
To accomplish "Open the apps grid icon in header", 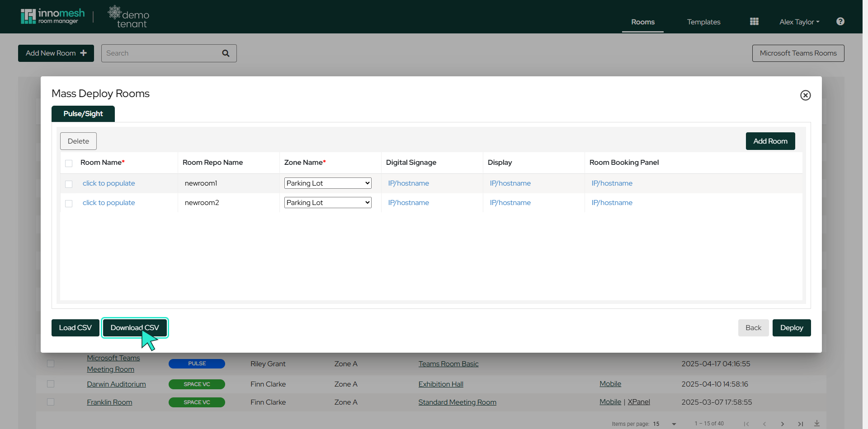I will (754, 22).
